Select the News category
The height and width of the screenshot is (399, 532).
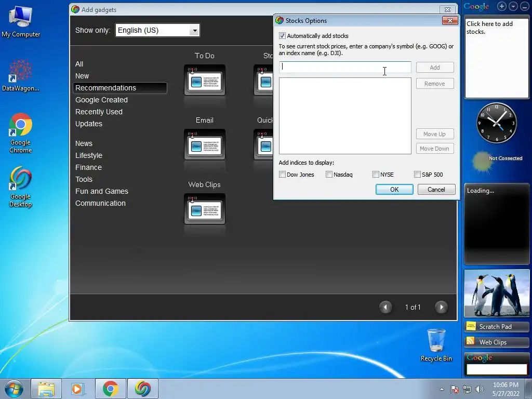84,143
